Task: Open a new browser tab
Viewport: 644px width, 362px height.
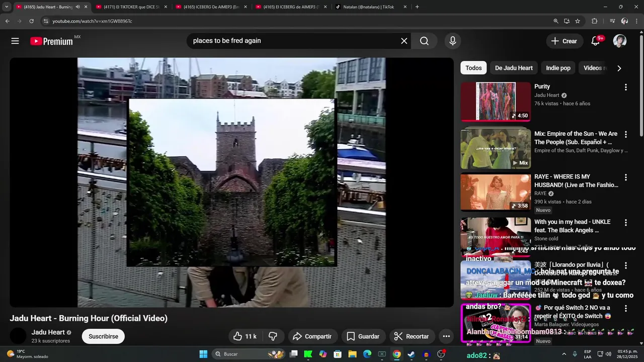Action: point(417,7)
